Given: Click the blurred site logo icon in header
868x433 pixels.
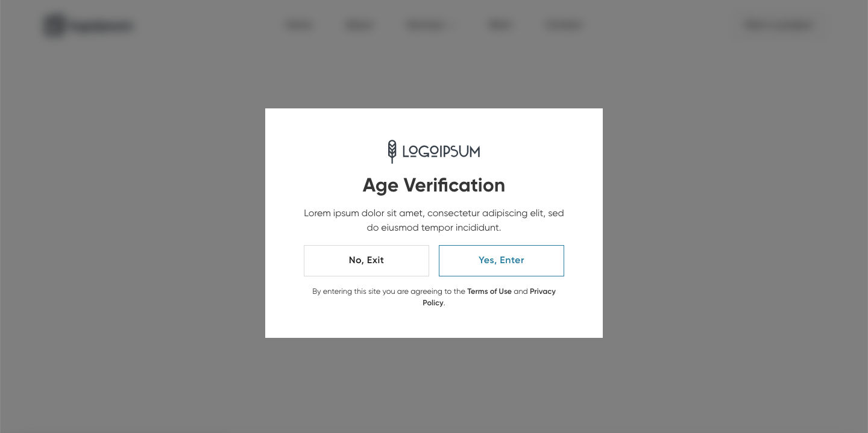Looking at the screenshot, I should (x=54, y=25).
